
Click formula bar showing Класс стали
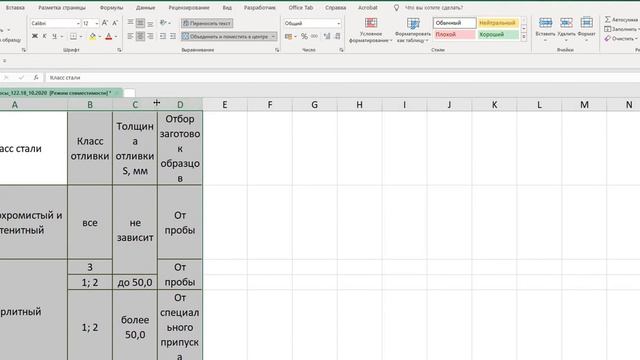tap(342, 78)
